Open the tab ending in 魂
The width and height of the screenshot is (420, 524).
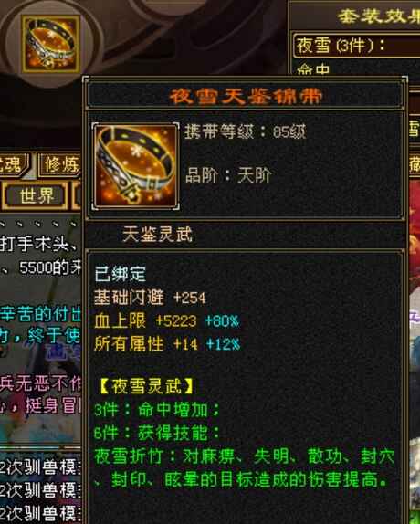(14, 164)
